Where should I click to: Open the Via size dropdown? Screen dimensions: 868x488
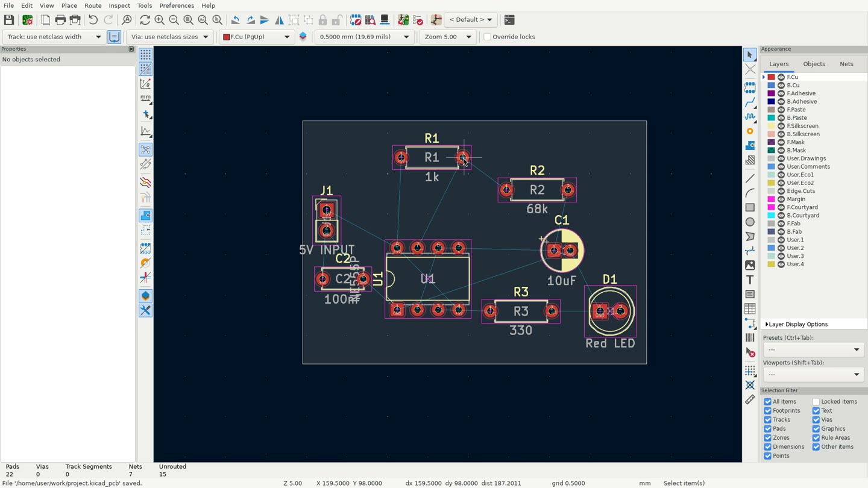[x=169, y=37]
